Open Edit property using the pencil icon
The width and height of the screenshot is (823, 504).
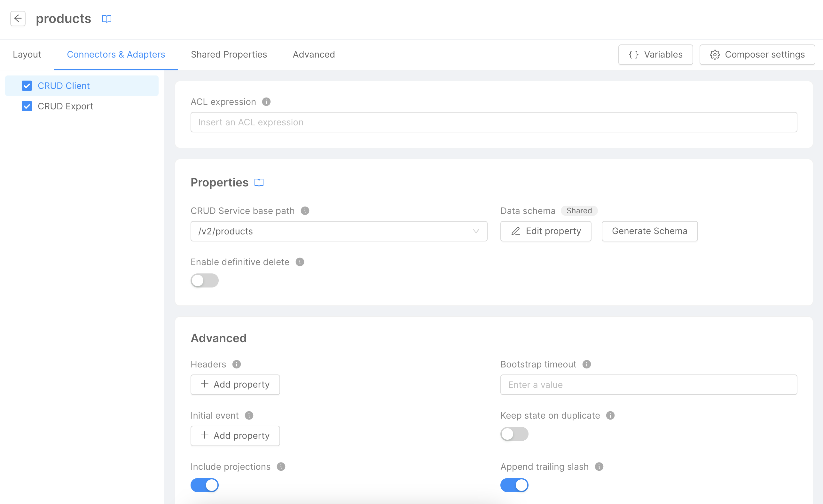516,231
